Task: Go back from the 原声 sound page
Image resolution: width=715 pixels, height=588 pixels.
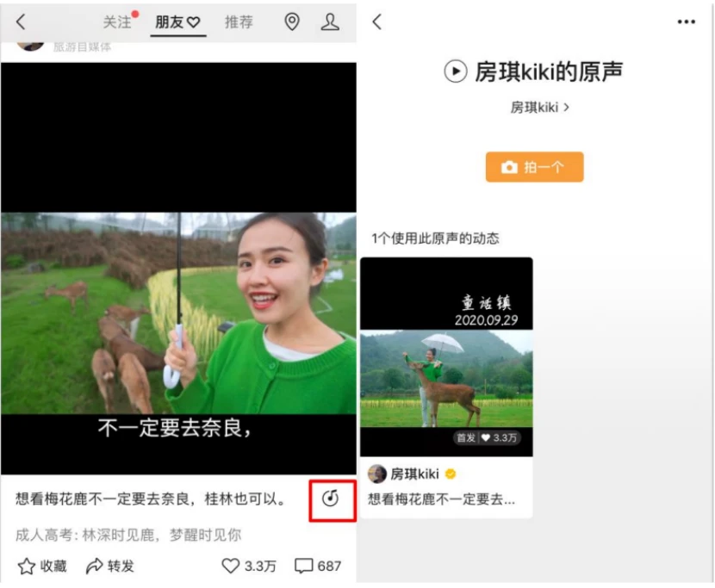Action: pyautogui.click(x=376, y=22)
